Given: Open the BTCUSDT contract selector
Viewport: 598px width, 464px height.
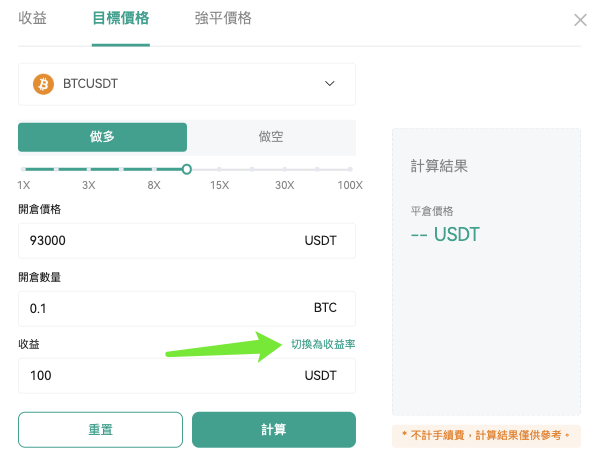Looking at the screenshot, I should 187,84.
